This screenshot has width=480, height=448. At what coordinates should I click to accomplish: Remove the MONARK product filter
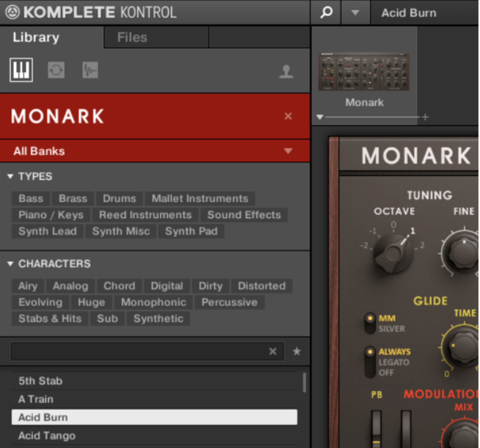[x=288, y=116]
